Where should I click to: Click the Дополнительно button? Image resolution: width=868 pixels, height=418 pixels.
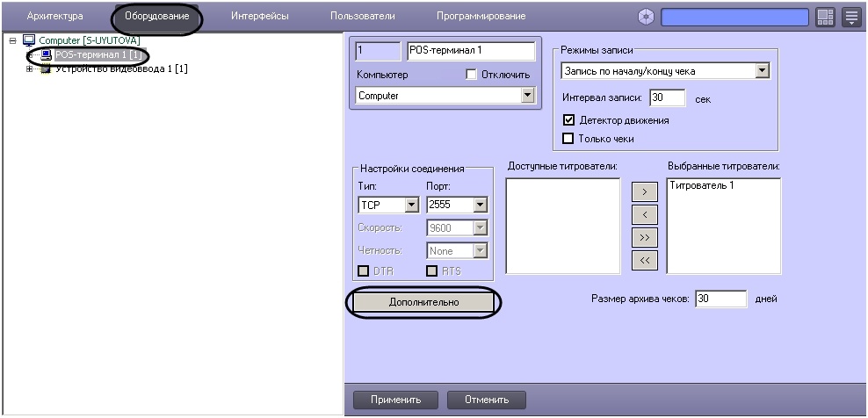[423, 301]
